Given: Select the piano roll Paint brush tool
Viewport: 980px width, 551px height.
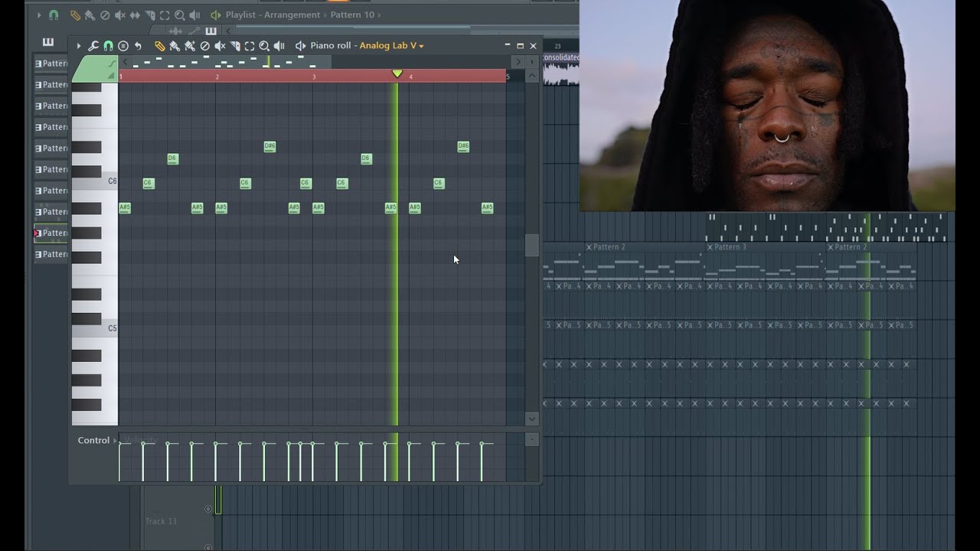Looking at the screenshot, I should click(x=175, y=46).
